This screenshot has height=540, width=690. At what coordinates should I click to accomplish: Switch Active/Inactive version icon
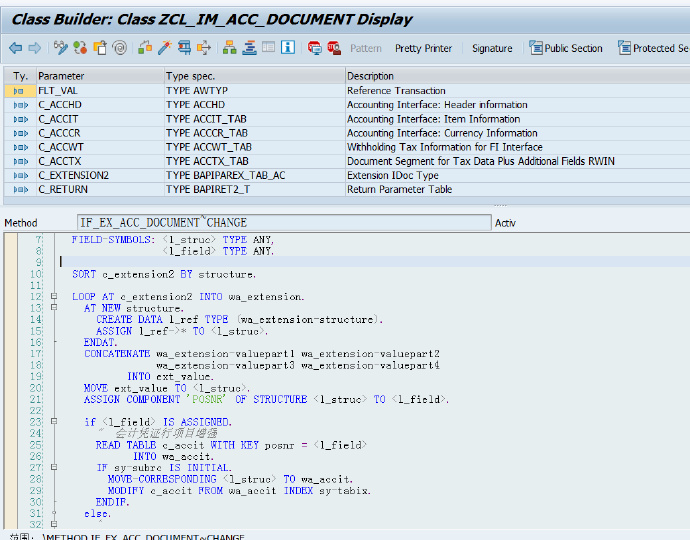[80, 48]
